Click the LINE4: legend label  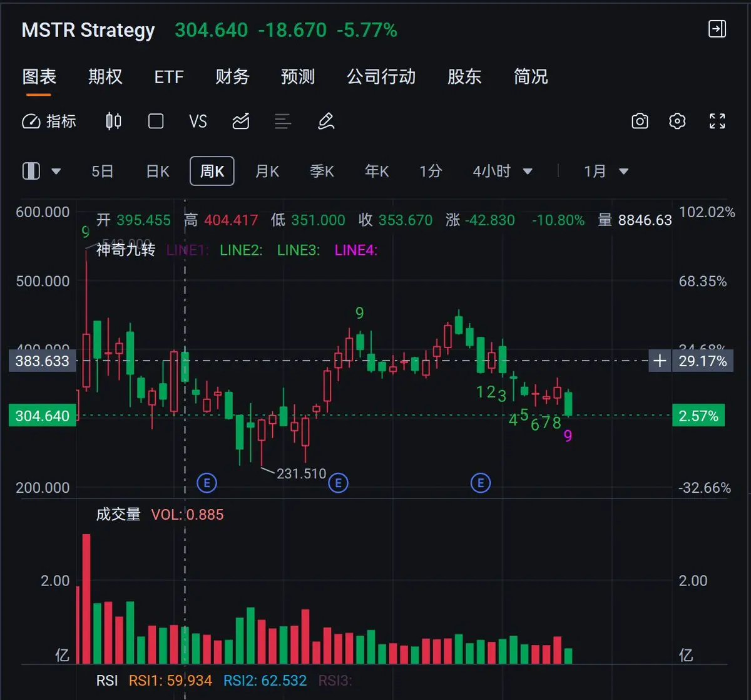click(355, 250)
